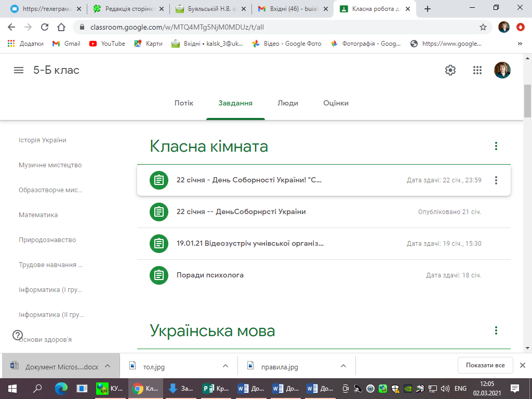Open class settings gear icon
532x399 pixels.
pyautogui.click(x=450, y=70)
